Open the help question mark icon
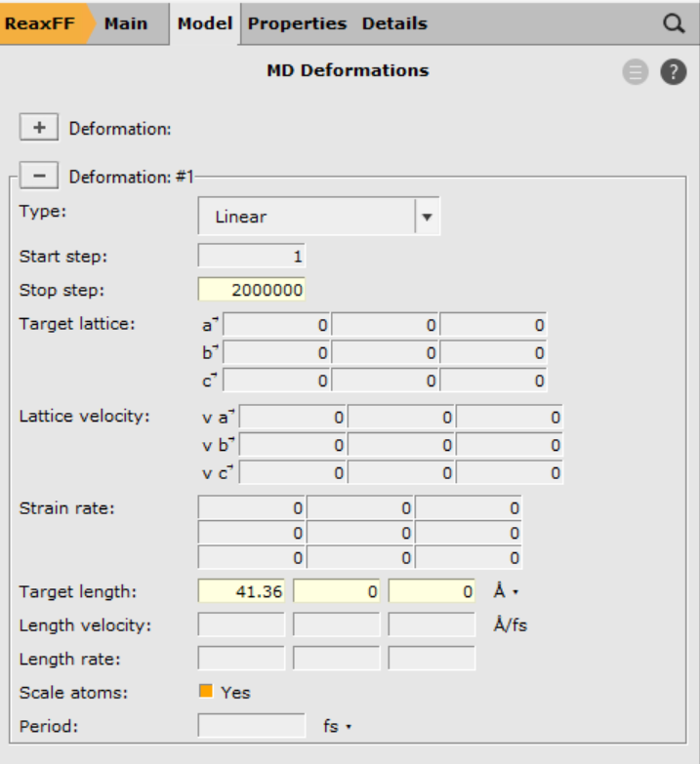Image resolution: width=700 pixels, height=764 pixels. click(674, 72)
